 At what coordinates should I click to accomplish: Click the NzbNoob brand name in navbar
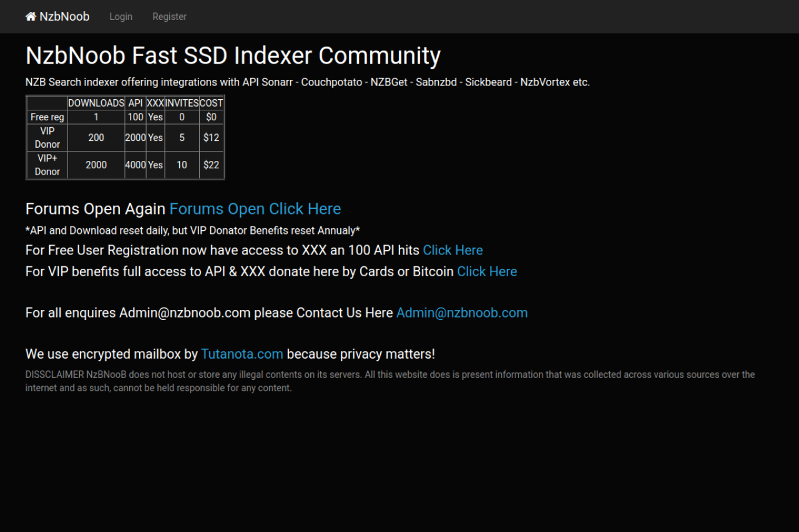pos(64,17)
